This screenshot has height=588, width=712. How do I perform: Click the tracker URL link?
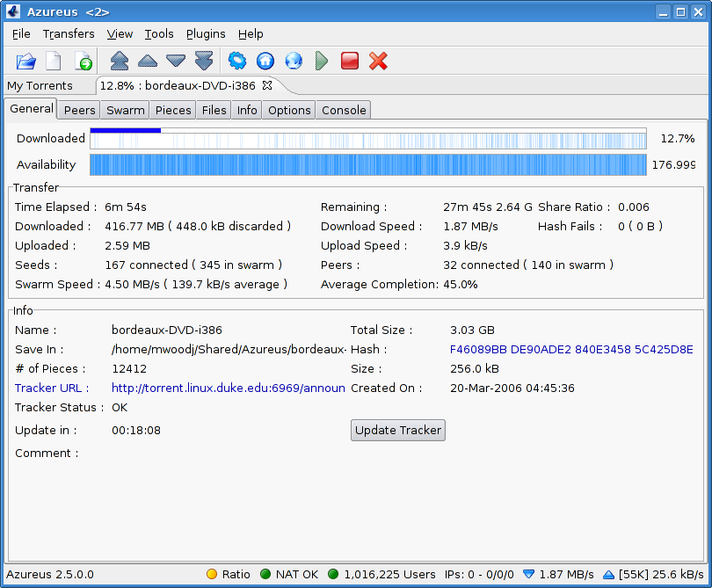pyautogui.click(x=228, y=388)
